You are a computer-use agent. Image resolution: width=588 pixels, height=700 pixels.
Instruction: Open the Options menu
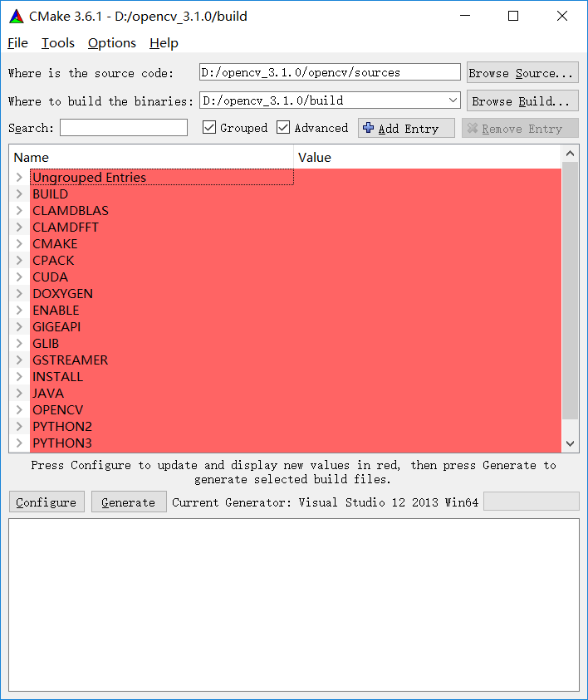(x=111, y=43)
